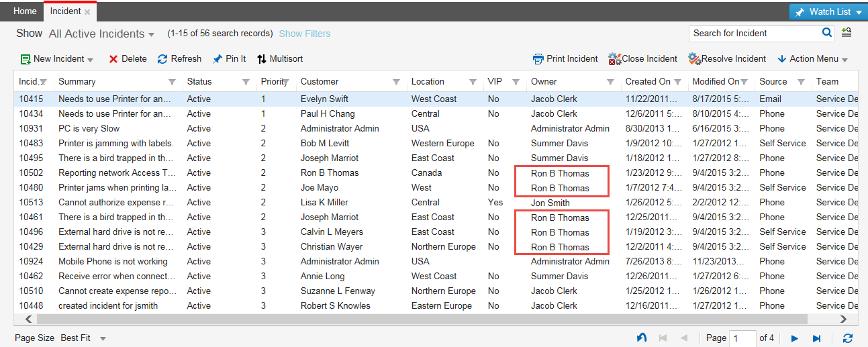This screenshot has height=347, width=868.
Task: Click the Resolve Incident icon
Action: [694, 59]
